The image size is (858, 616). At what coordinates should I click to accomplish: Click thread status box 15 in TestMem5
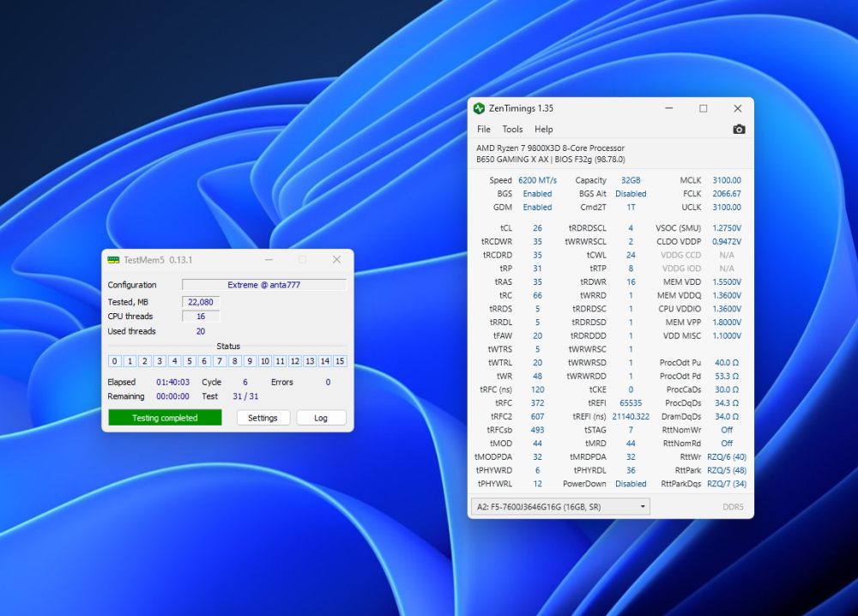(339, 361)
